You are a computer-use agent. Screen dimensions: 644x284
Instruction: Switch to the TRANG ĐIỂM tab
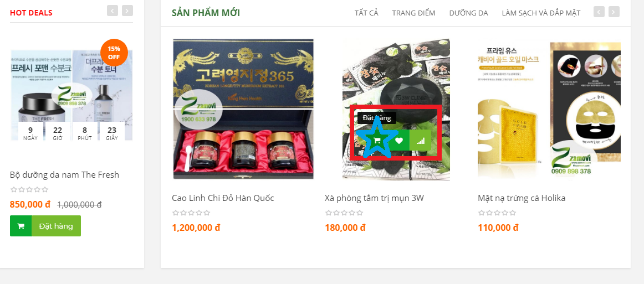pos(413,13)
